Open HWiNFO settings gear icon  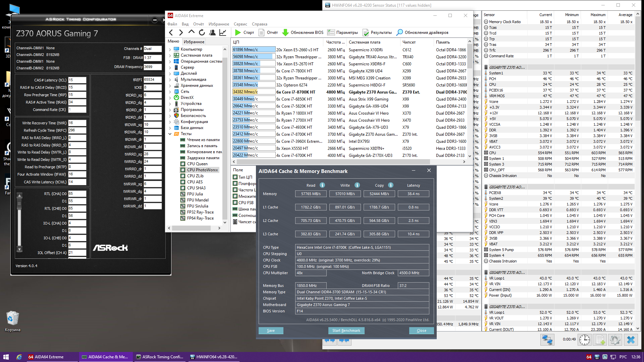coord(615,340)
